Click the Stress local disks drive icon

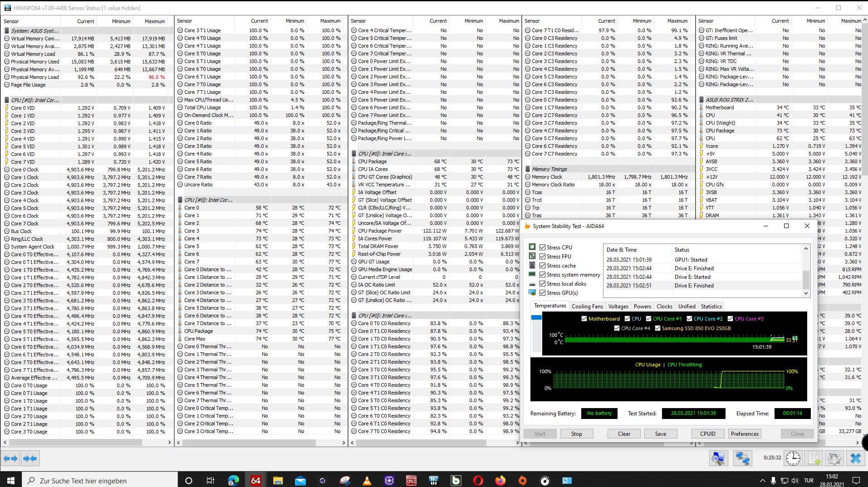pyautogui.click(x=533, y=284)
